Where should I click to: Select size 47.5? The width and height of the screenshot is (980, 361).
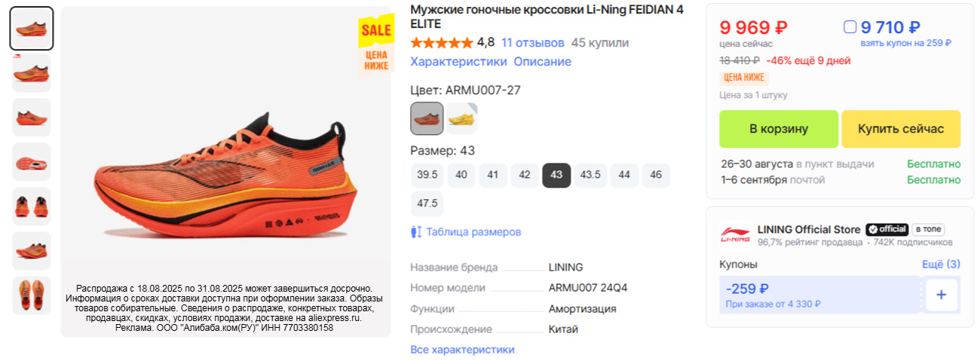[x=427, y=203]
